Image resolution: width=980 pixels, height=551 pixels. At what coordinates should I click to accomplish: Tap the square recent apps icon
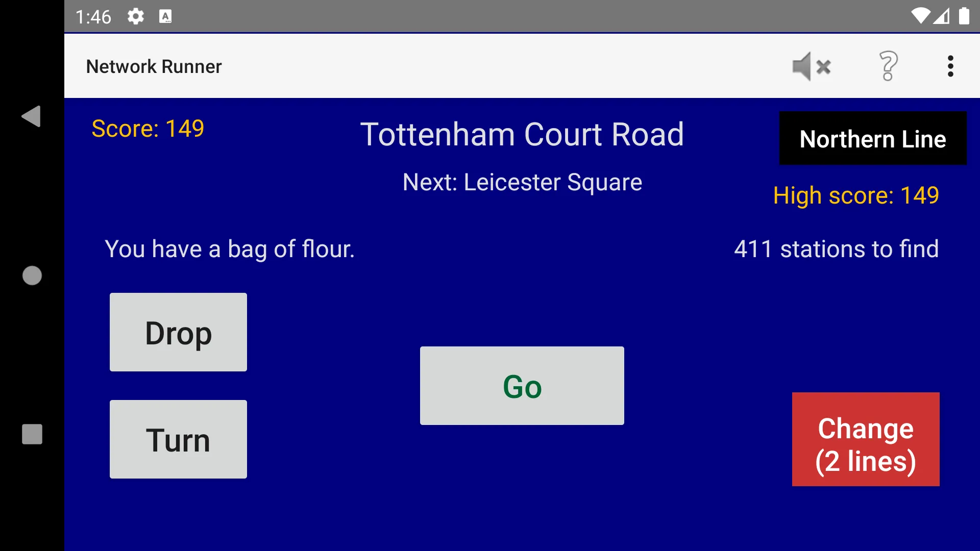click(x=32, y=434)
